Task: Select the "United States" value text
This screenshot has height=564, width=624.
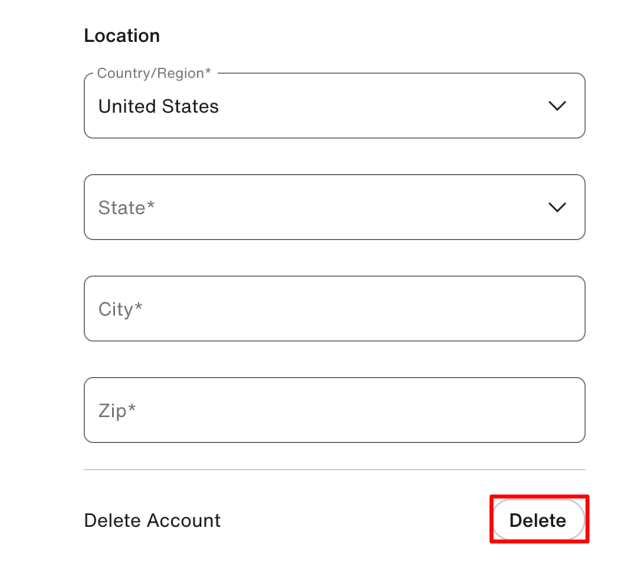Action: pos(158,106)
